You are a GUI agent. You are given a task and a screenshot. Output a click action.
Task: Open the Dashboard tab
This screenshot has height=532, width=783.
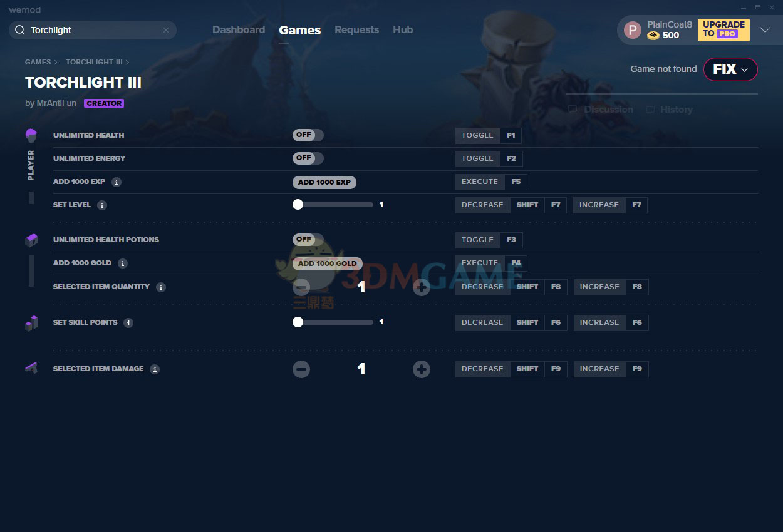click(239, 30)
